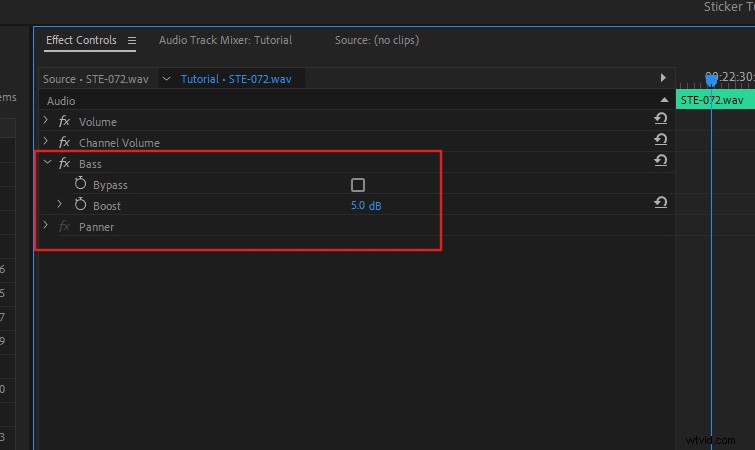Collapse the Bass effect
This screenshot has height=450, width=755.
coord(47,163)
